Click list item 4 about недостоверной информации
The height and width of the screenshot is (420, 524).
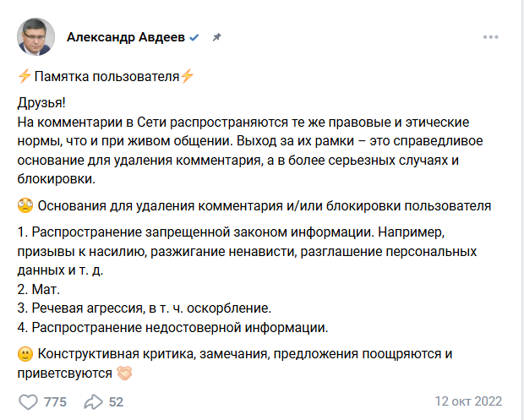pos(172,327)
